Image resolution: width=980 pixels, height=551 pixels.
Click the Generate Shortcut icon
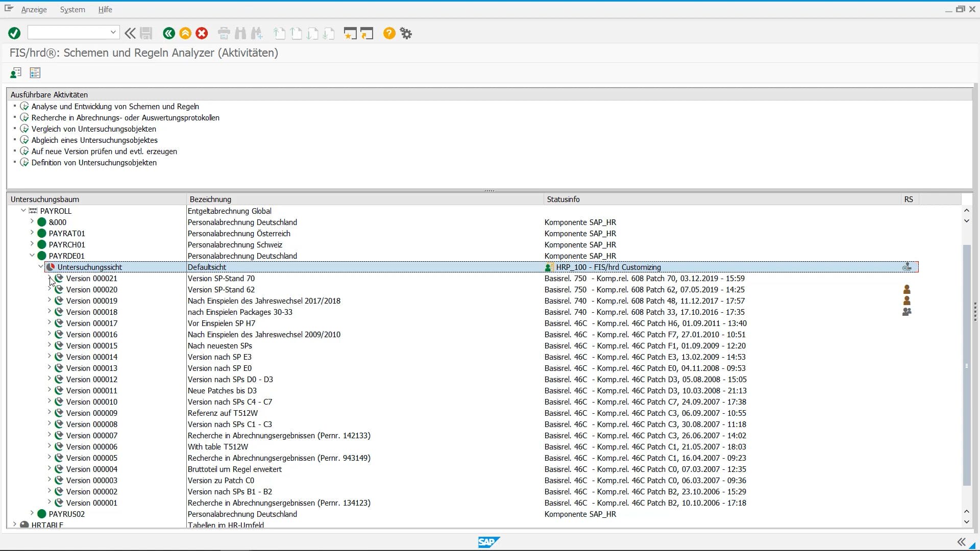367,33
